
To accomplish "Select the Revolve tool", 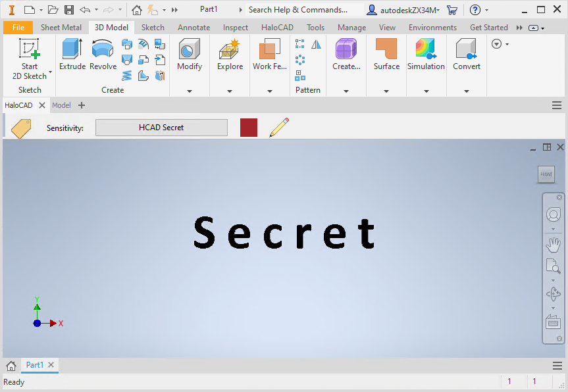I will [x=103, y=55].
